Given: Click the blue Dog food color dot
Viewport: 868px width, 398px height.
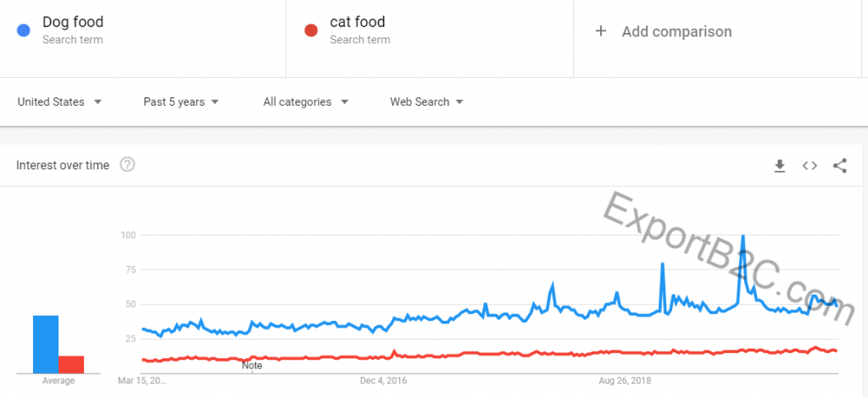Looking at the screenshot, I should (25, 30).
